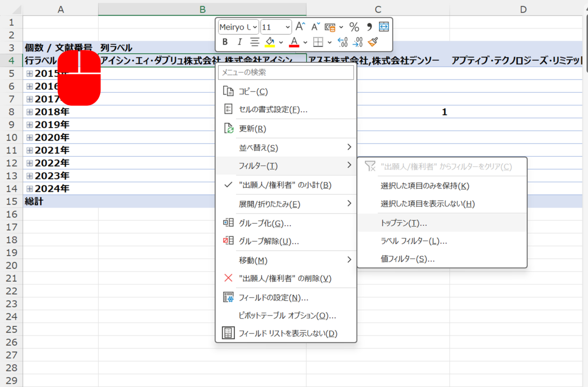Click the center align icon
The height and width of the screenshot is (387, 588).
tap(255, 42)
